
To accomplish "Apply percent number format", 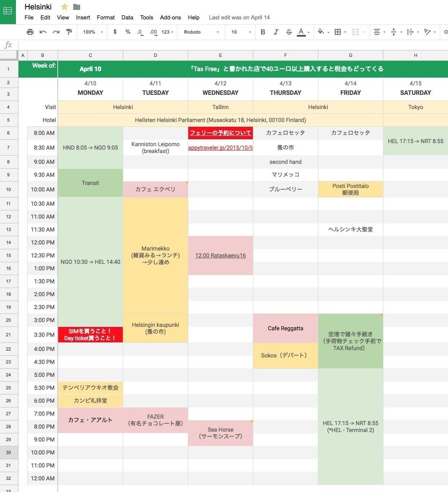I will (x=128, y=32).
